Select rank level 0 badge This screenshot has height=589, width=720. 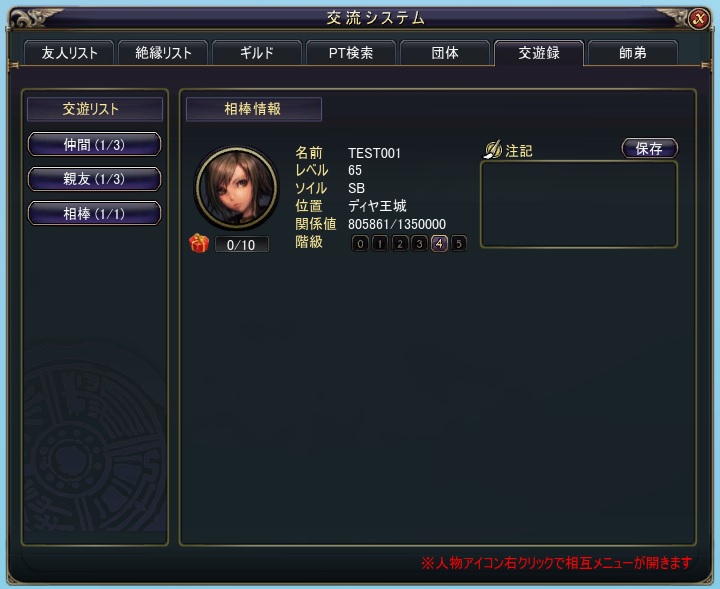(360, 243)
